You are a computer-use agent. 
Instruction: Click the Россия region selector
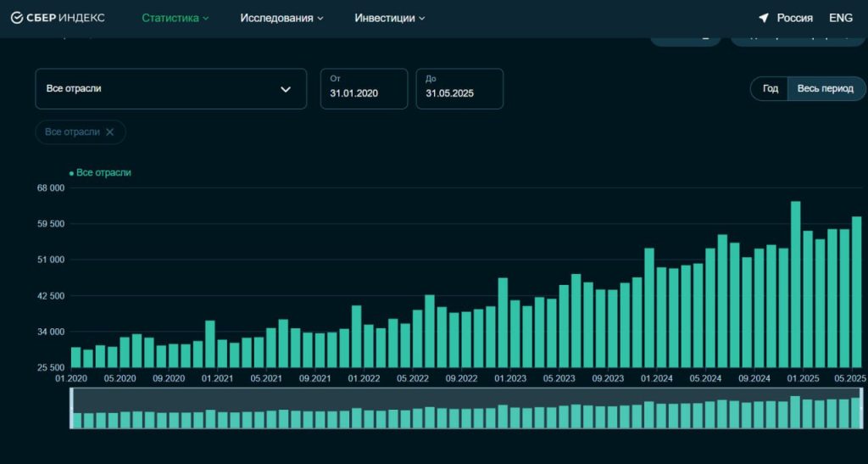click(794, 18)
